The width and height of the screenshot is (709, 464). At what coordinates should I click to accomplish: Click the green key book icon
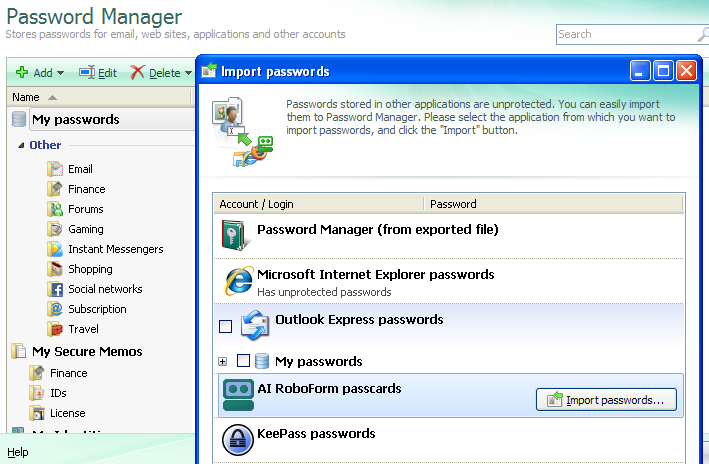click(x=235, y=235)
